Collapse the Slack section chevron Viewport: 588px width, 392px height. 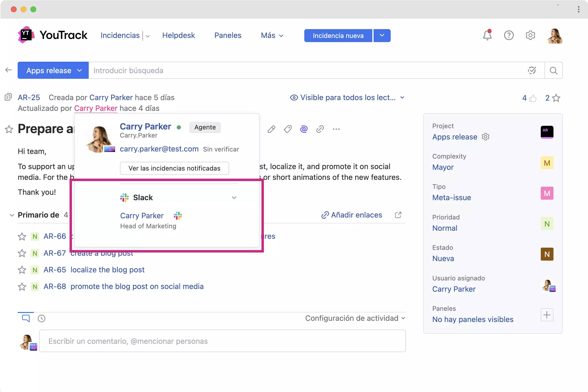[x=234, y=197]
